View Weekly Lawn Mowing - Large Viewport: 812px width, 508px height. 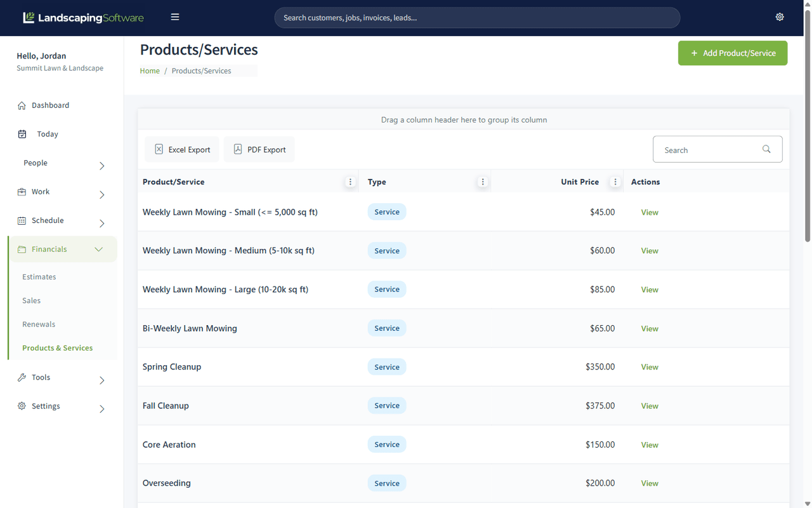[650, 290]
